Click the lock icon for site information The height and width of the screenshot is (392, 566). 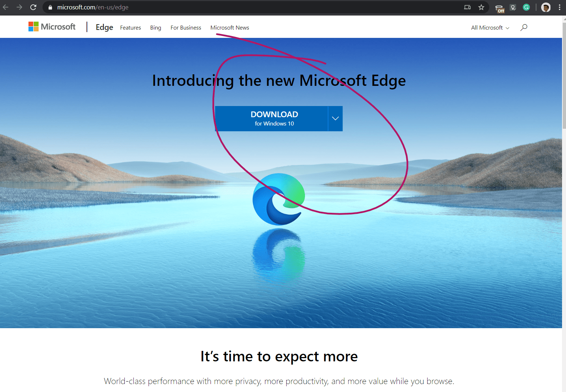50,7
